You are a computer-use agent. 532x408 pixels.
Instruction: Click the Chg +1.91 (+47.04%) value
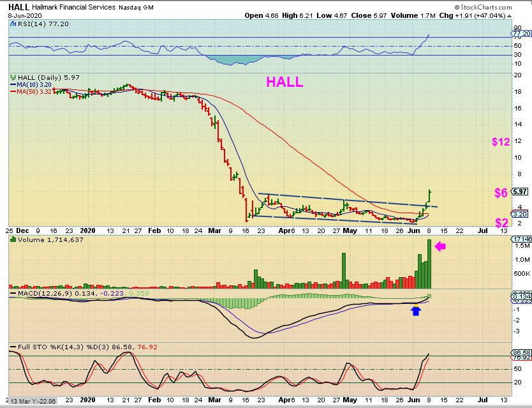click(x=472, y=15)
